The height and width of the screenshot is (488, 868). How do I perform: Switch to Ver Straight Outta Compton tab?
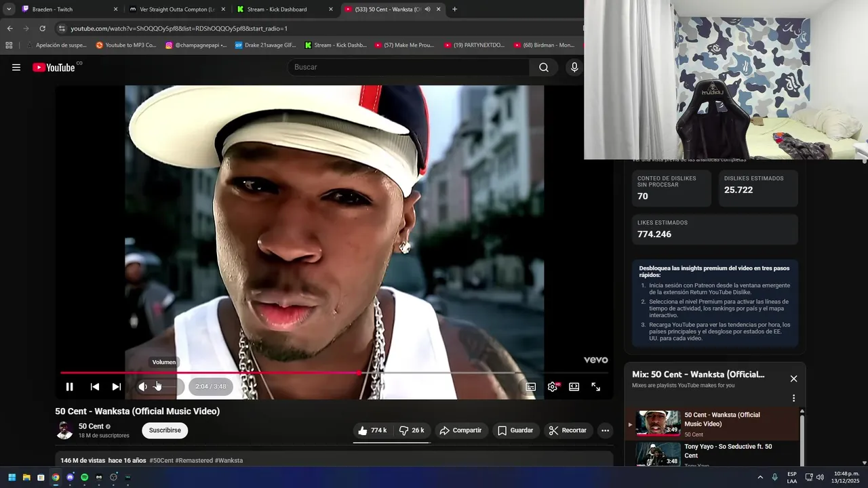pyautogui.click(x=176, y=9)
